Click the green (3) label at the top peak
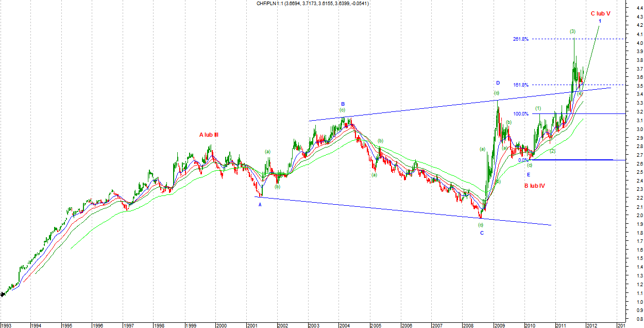Viewport: 644px width, 328px height. click(x=572, y=31)
